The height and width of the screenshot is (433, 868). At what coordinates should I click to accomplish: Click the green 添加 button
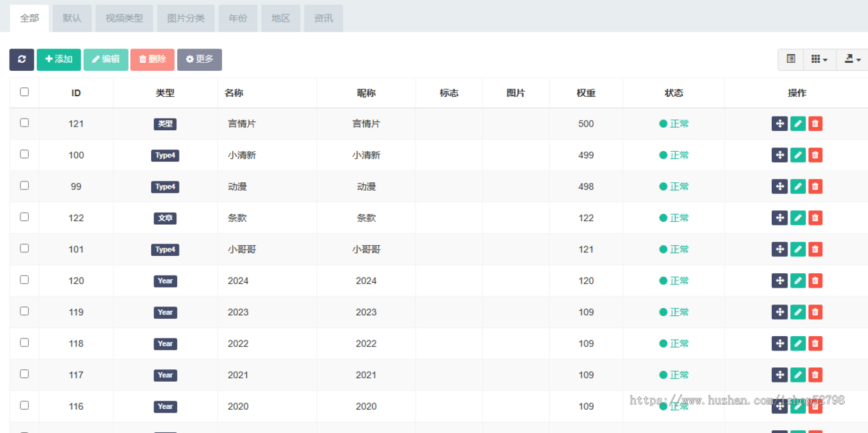point(59,59)
